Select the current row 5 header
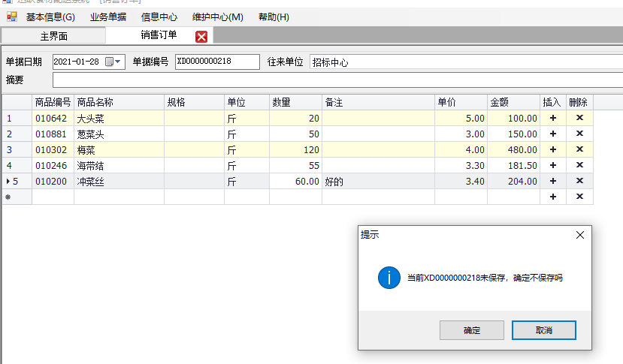623x364 pixels. tap(17, 181)
